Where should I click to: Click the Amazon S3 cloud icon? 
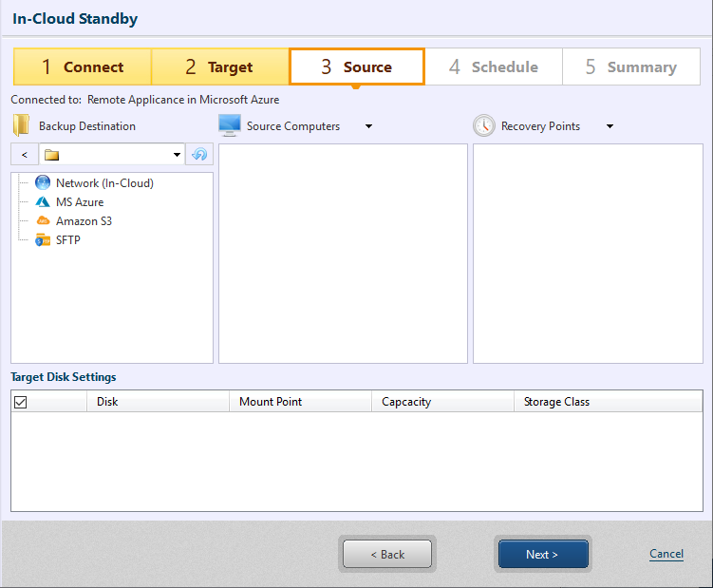42,221
